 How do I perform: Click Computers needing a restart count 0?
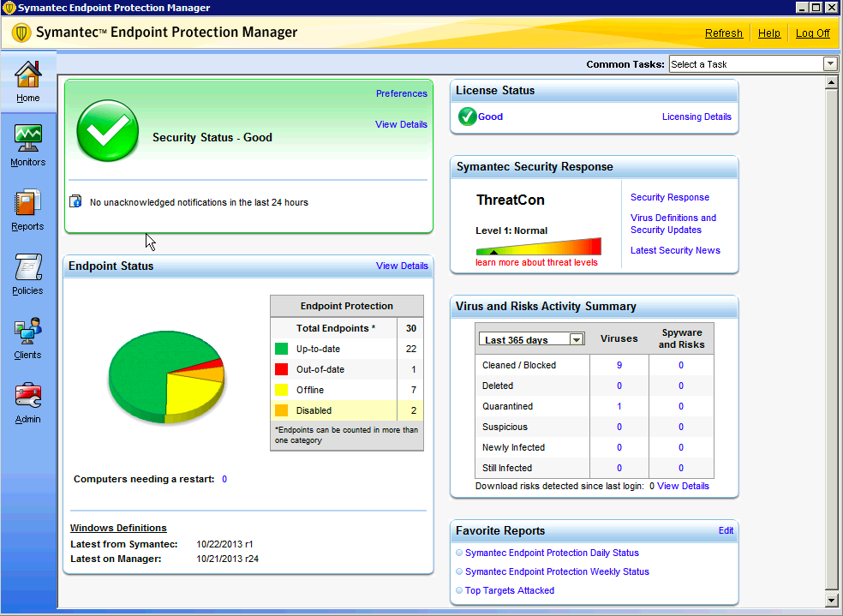pyautogui.click(x=224, y=479)
